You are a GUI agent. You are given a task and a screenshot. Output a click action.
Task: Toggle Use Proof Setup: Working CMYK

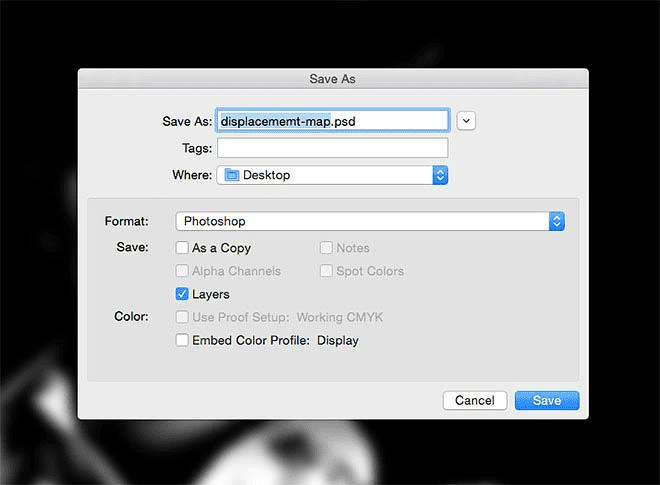(182, 317)
